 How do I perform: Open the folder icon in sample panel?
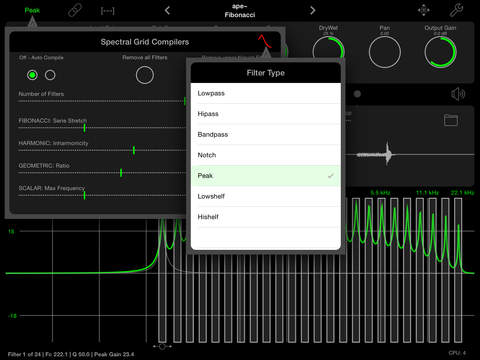pos(451,120)
